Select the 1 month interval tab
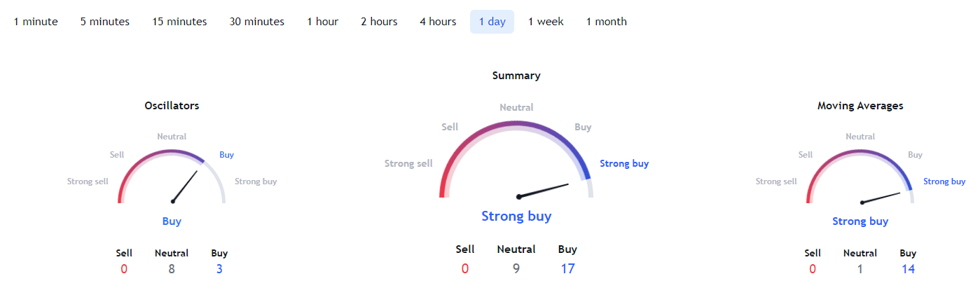 click(x=606, y=22)
